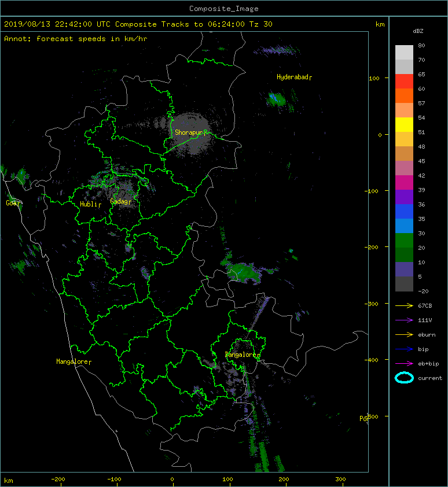Select the green 30 dBZ color band
Screen dimensions: 448x487
tap(404, 240)
